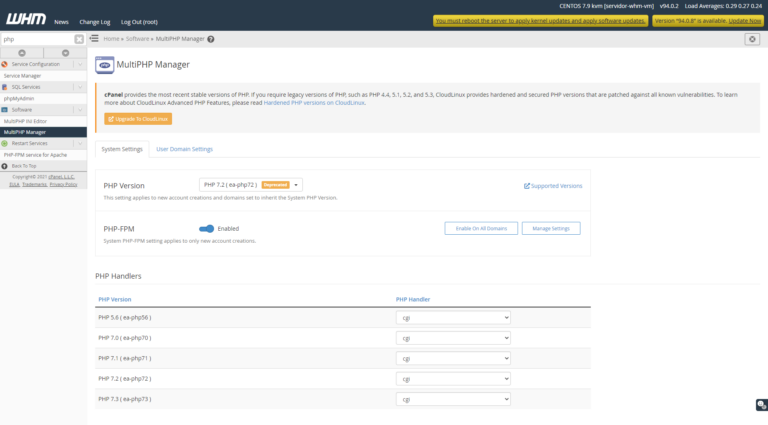Expand all sidebar menu groups
768x425 pixels.
point(66,53)
